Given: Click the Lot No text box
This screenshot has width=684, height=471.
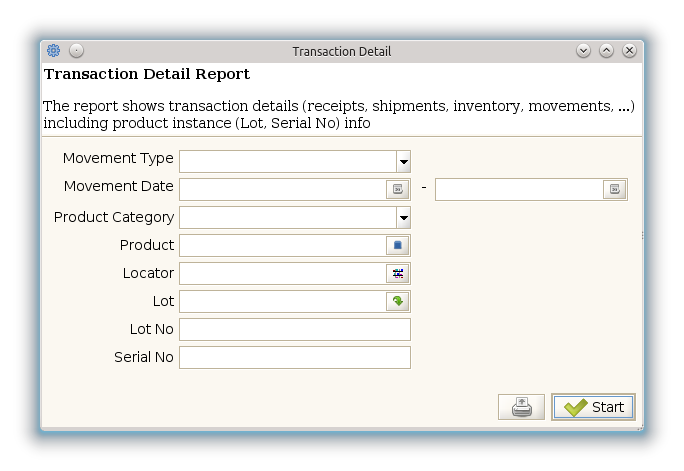Looking at the screenshot, I should point(294,329).
